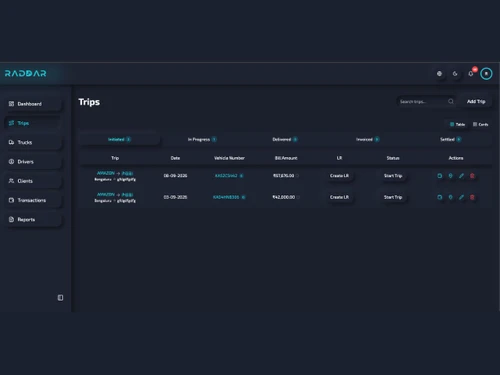
Task: Select the Invoiced tab
Action: 367,139
